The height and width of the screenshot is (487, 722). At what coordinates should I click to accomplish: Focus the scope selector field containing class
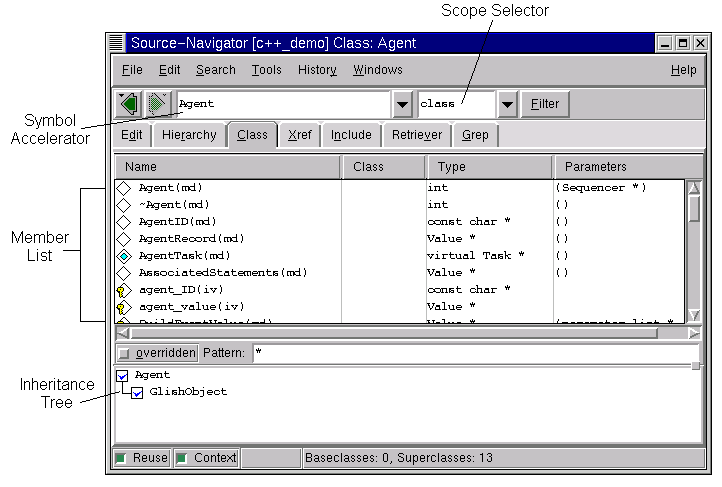tap(456, 104)
